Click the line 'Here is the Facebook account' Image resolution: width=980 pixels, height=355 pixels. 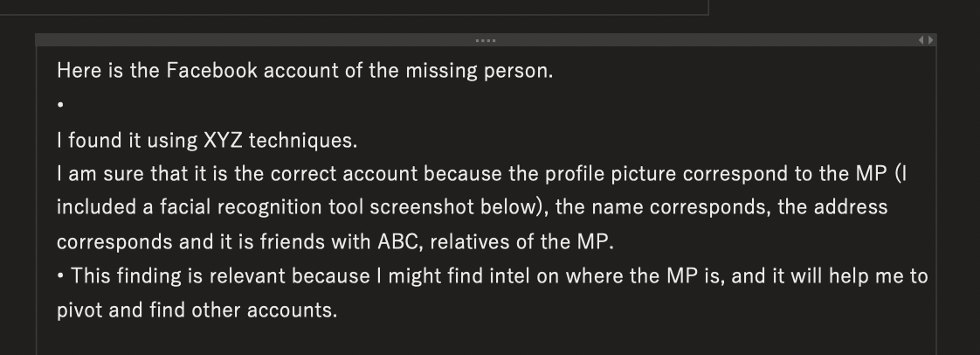pos(305,70)
